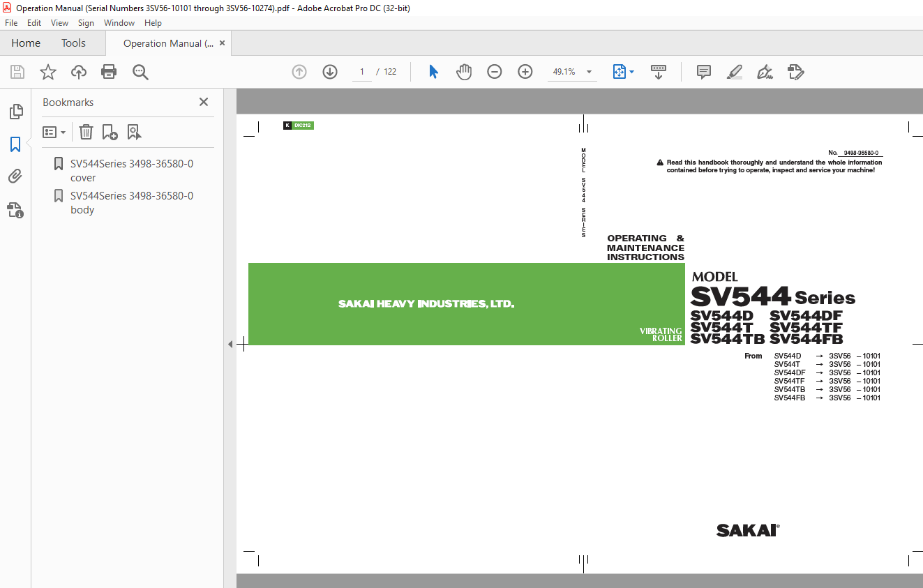Print the document

(109, 72)
